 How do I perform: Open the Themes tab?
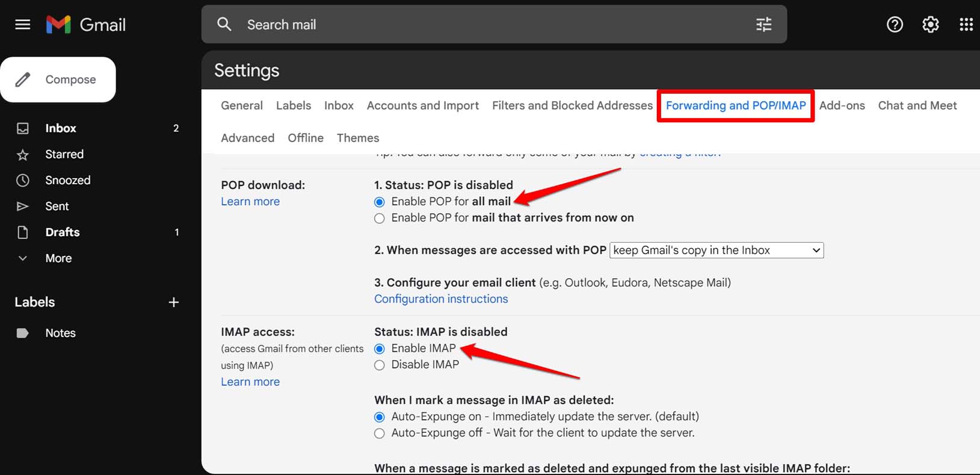click(x=358, y=138)
